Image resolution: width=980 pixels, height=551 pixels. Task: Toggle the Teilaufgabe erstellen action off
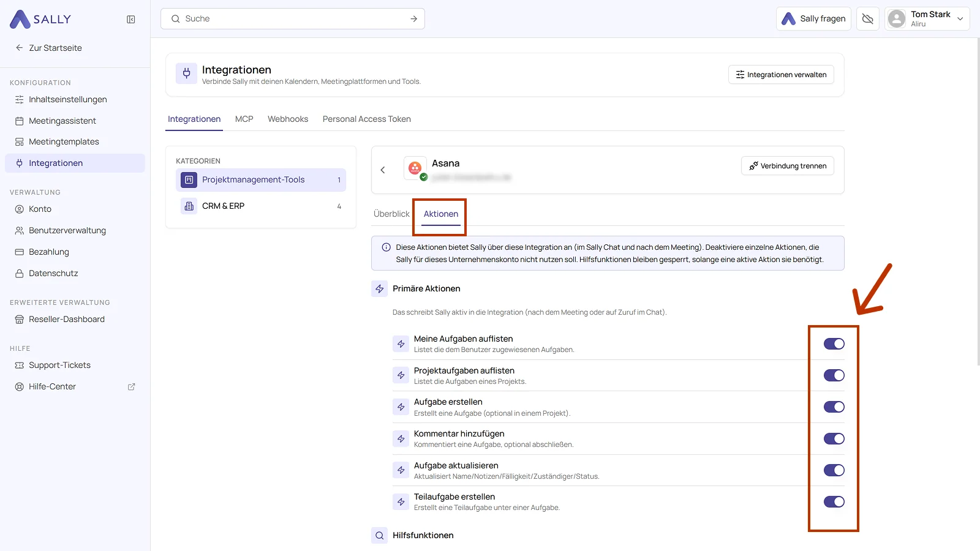(834, 502)
